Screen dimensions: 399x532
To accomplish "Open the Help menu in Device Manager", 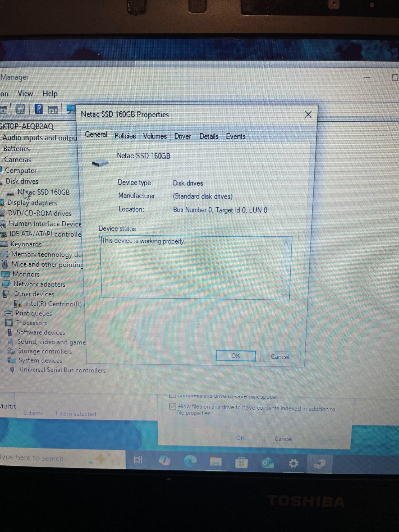I will 50,94.
